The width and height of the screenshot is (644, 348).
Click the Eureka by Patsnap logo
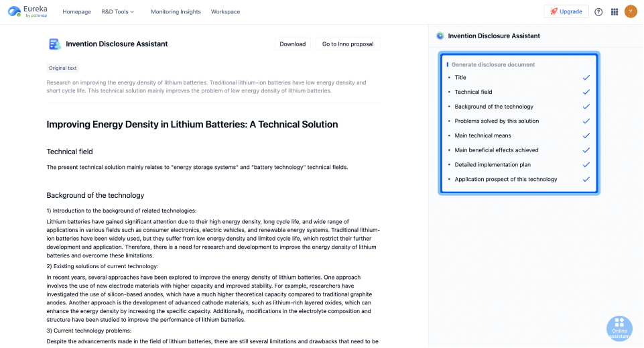pos(27,11)
